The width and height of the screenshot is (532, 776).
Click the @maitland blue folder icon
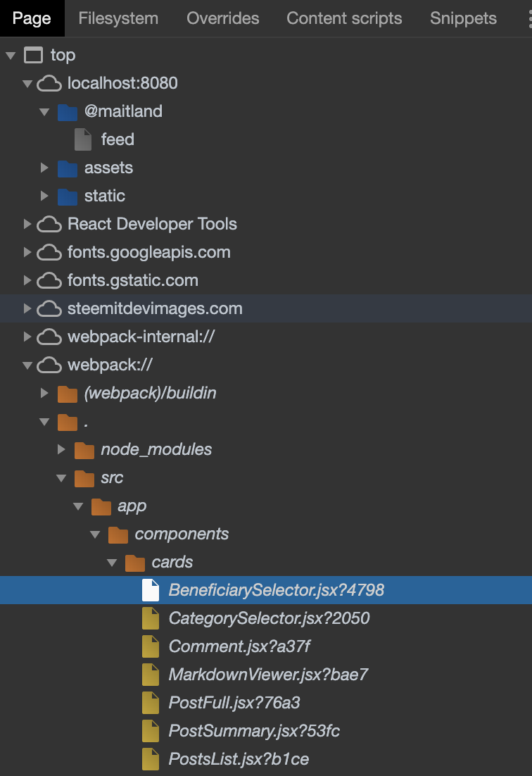(68, 112)
